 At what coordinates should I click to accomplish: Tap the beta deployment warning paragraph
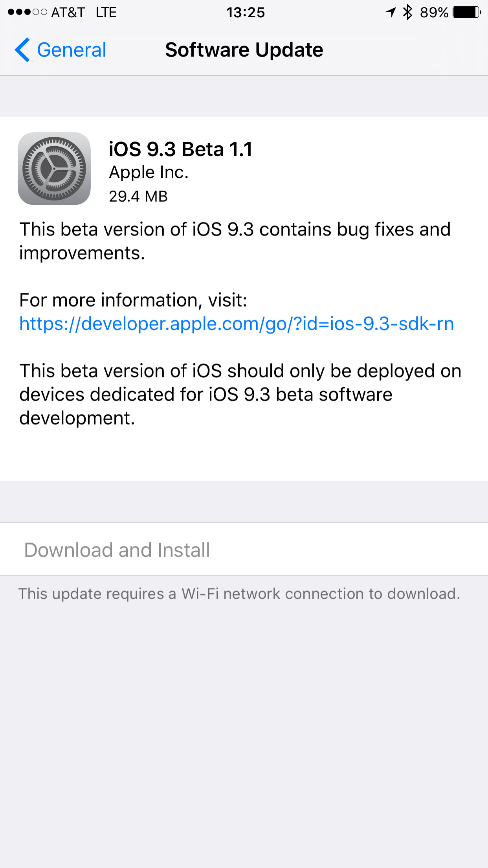(x=240, y=394)
